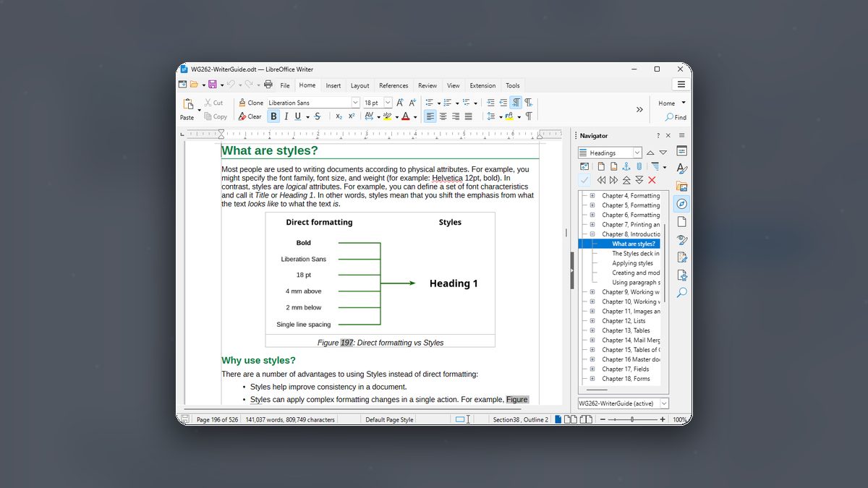
Task: Select 'Chapter 17, Fields' in Navigator
Action: point(625,369)
